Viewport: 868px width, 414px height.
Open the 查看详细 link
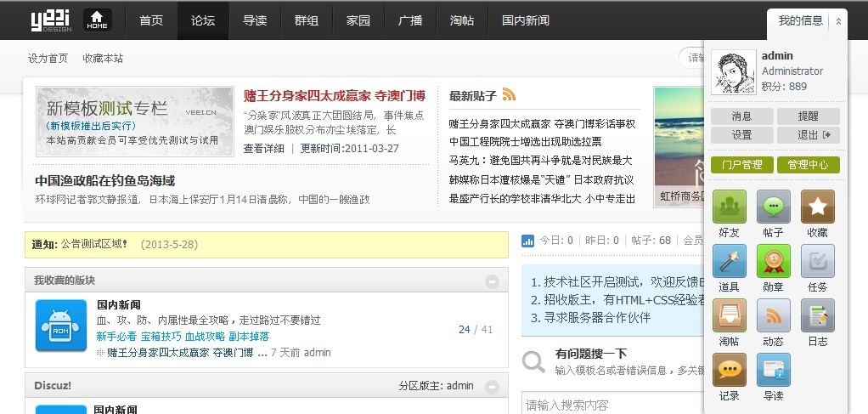263,149
